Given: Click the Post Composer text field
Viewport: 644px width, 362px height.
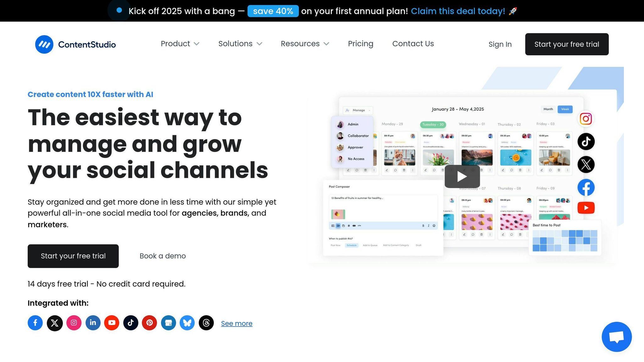Looking at the screenshot, I should pyautogui.click(x=383, y=208).
